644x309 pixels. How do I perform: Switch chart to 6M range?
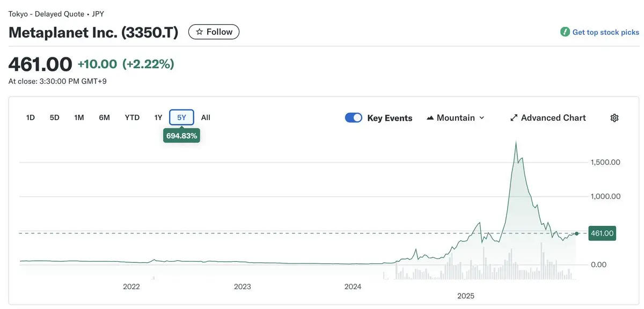[x=104, y=117]
